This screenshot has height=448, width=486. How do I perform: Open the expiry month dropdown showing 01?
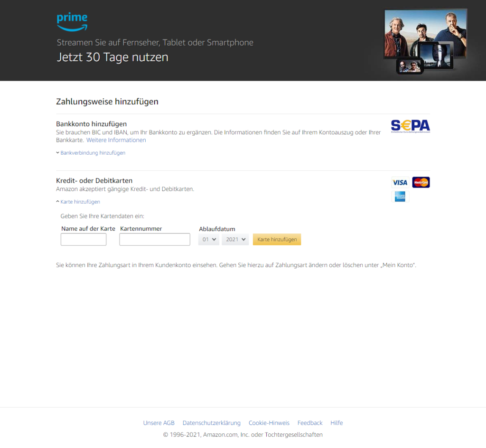click(209, 240)
